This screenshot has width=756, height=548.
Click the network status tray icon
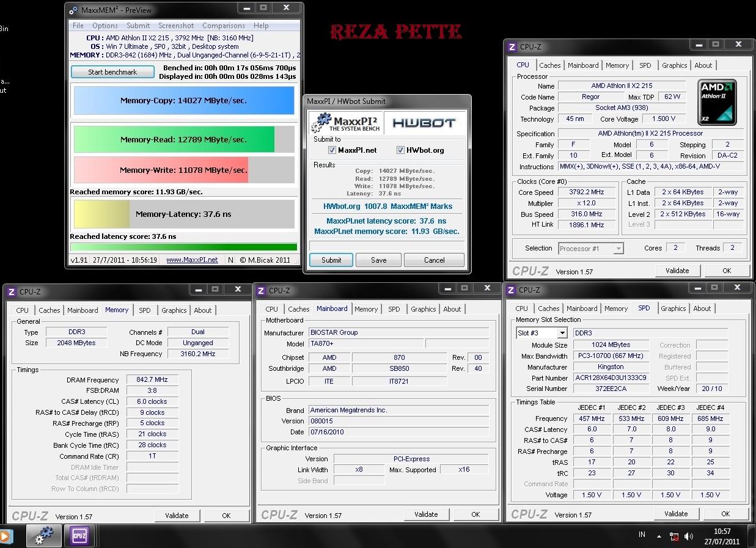tap(674, 536)
